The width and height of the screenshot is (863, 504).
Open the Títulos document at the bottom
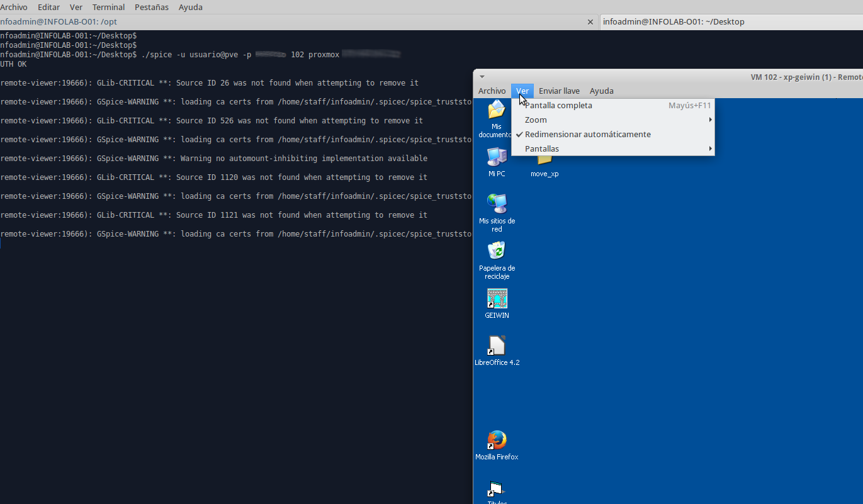[x=497, y=490]
